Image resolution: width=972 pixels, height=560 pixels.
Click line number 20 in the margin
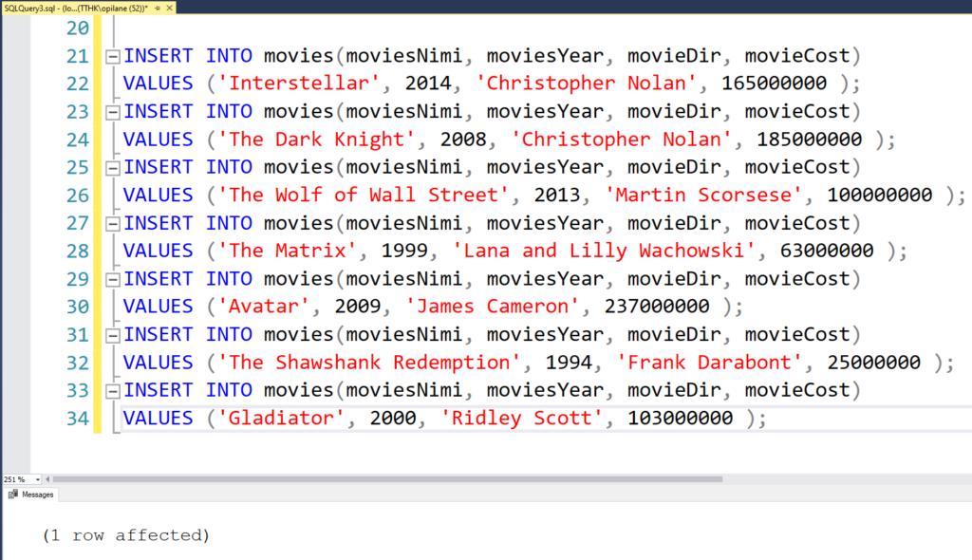[x=75, y=28]
